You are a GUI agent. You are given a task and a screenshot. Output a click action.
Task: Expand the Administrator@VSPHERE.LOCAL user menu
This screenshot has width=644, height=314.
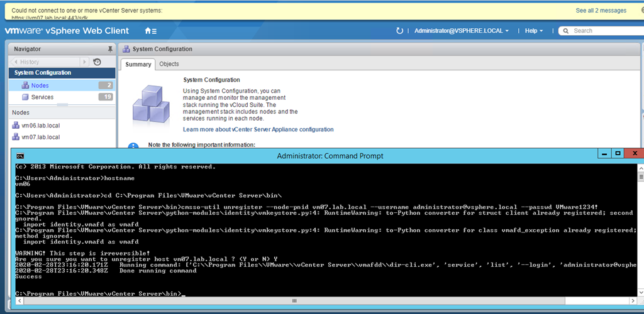[x=461, y=30]
